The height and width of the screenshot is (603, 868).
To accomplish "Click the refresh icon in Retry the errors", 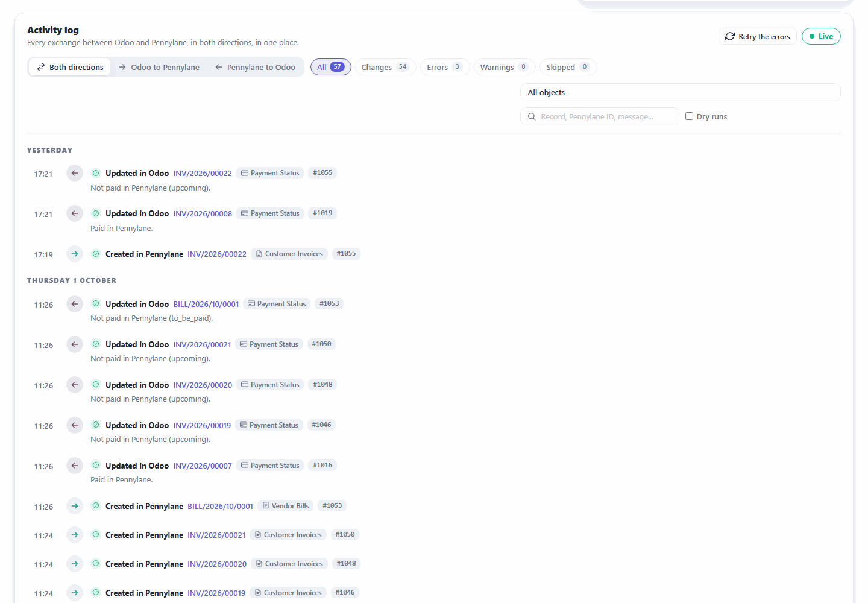I will (730, 36).
